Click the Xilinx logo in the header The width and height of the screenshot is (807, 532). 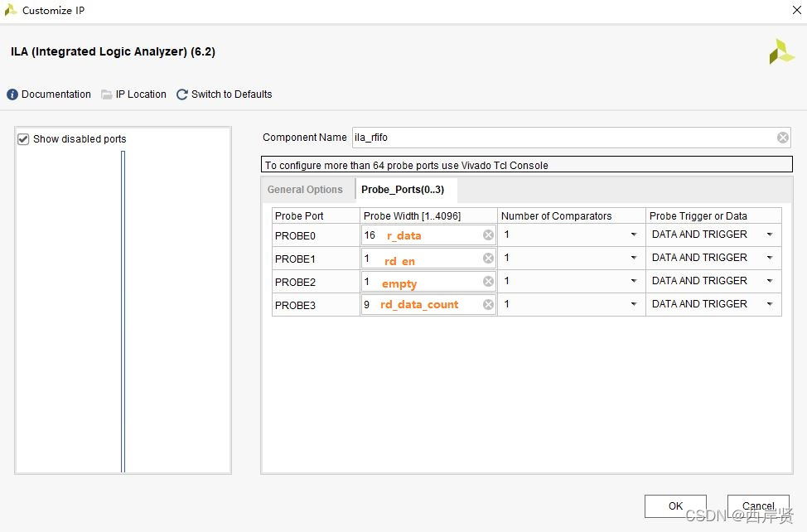coord(781,51)
